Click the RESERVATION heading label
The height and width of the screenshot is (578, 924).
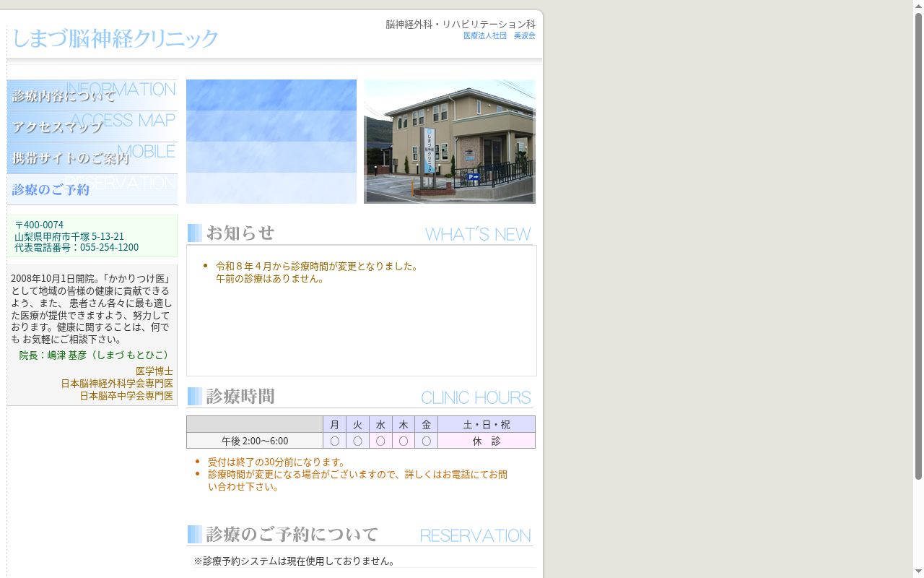[x=475, y=535]
